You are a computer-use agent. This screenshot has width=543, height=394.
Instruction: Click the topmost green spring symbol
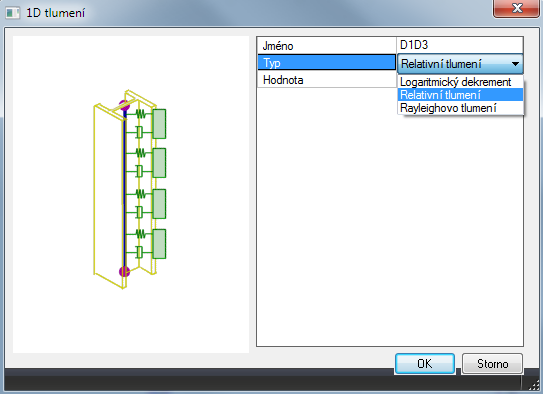(x=140, y=114)
